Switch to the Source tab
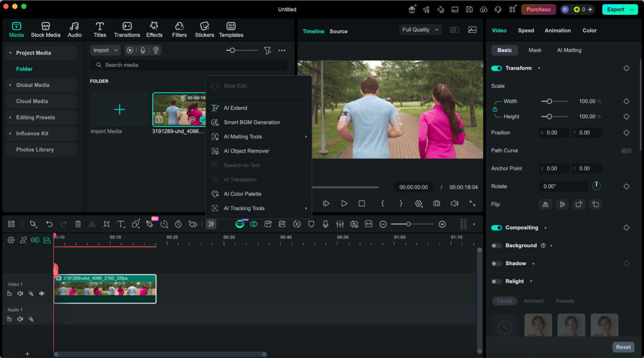644x358 pixels. coord(338,31)
